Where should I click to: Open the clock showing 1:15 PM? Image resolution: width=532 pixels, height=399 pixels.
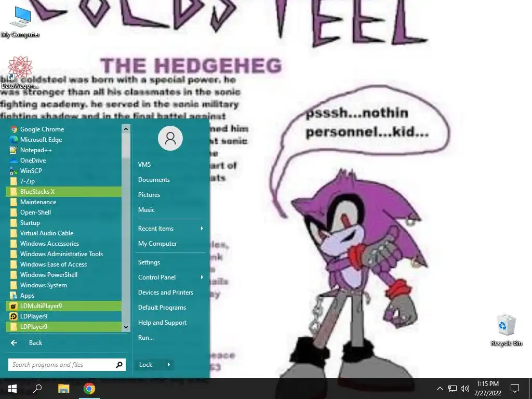[487, 389]
